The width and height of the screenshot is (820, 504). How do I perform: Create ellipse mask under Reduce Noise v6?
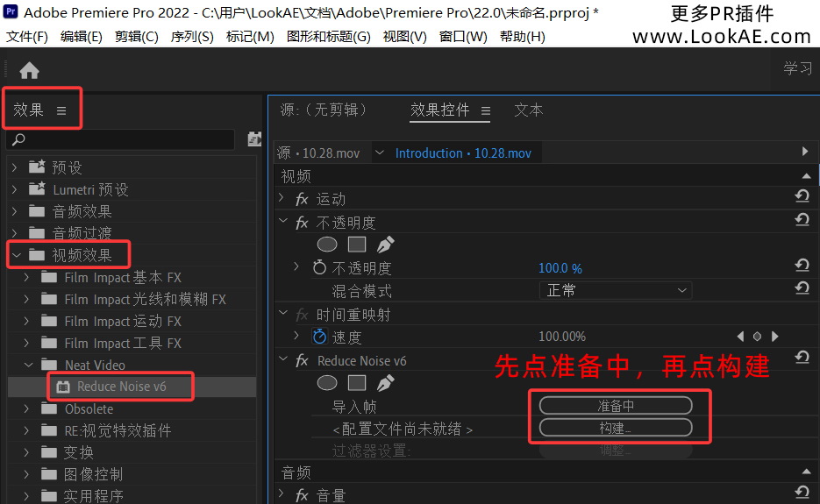(x=327, y=383)
